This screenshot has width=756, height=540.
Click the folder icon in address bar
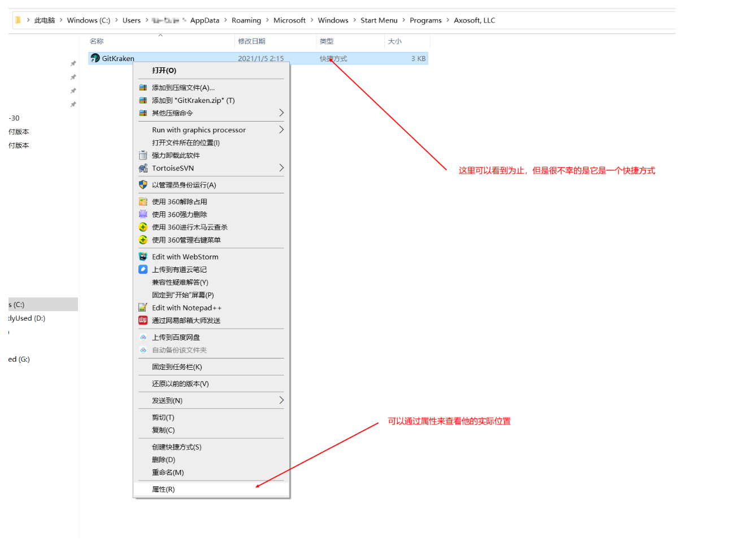click(x=18, y=20)
